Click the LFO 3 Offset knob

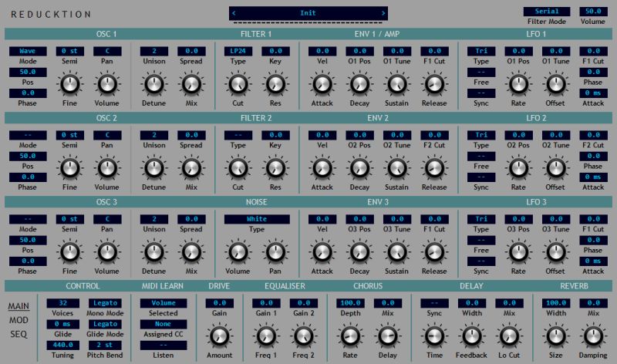coord(556,252)
